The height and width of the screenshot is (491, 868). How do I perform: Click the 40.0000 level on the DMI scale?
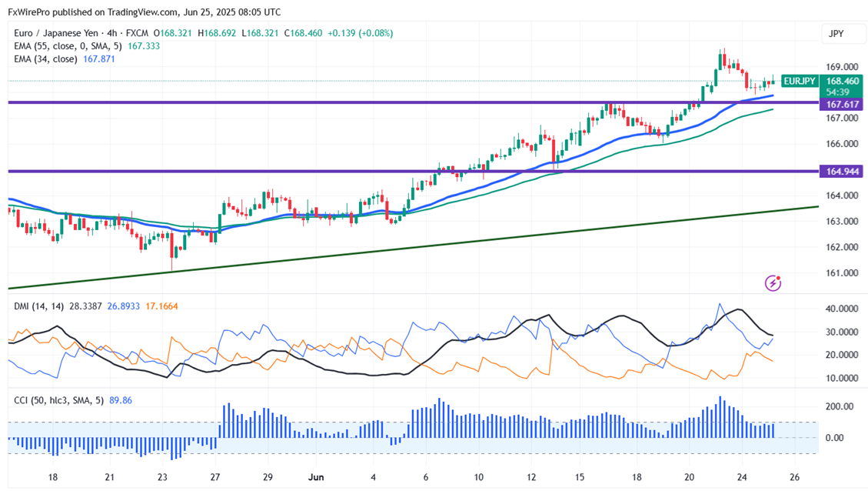tap(842, 309)
